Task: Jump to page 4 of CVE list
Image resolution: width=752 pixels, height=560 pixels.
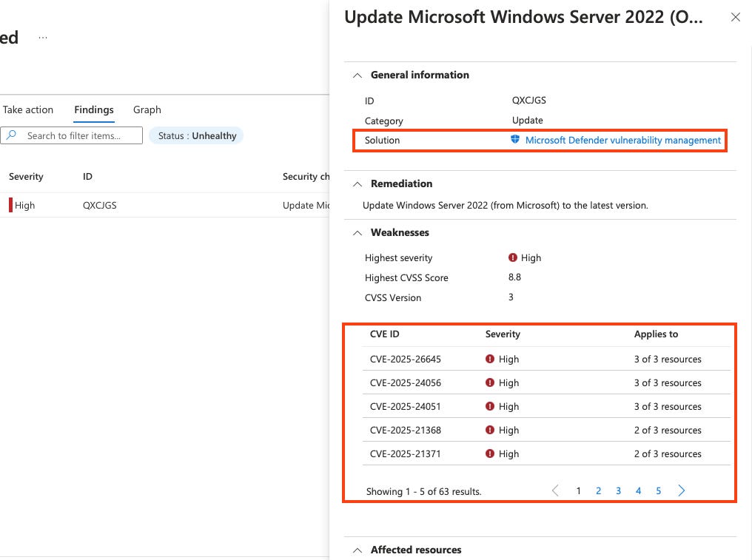Action: click(638, 490)
